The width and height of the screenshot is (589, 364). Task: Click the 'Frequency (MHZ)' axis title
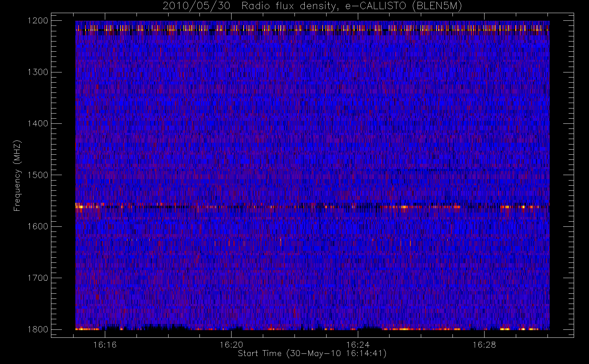17,175
